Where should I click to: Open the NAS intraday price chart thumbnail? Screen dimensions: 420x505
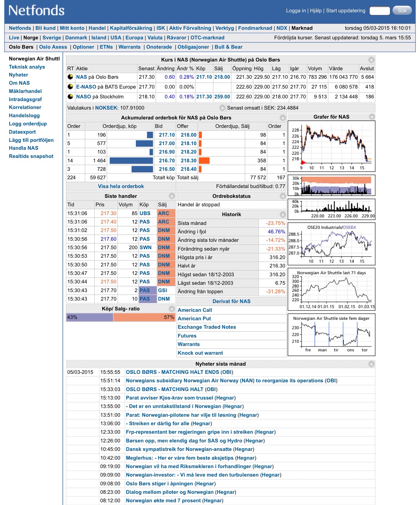point(331,146)
